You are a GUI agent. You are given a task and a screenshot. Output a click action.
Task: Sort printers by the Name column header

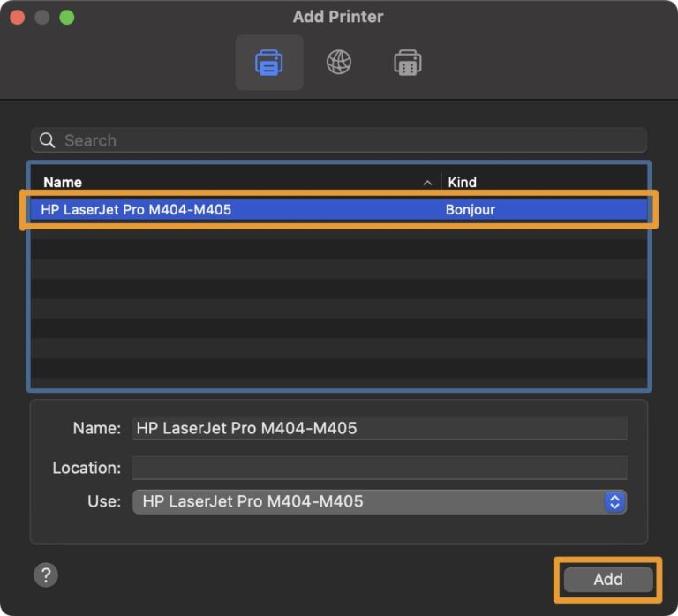(63, 182)
